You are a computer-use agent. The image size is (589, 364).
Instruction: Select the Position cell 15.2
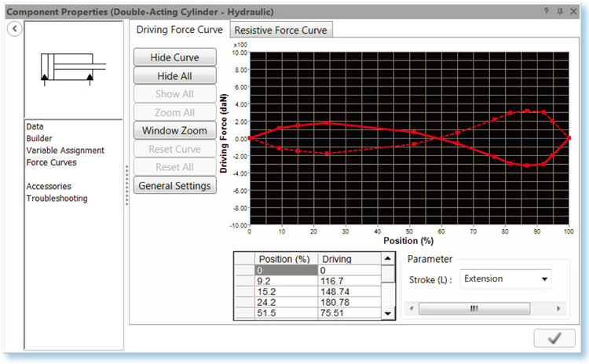tap(286, 292)
